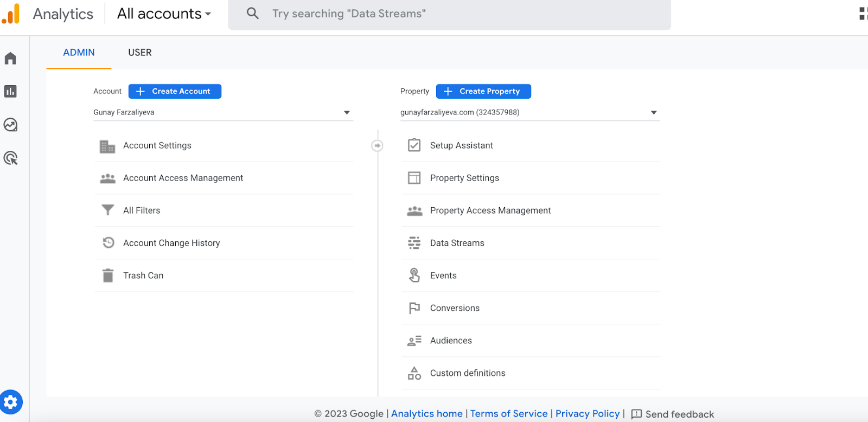Image resolution: width=868 pixels, height=422 pixels.
Task: Follow the Terms of Service link
Action: pos(509,414)
